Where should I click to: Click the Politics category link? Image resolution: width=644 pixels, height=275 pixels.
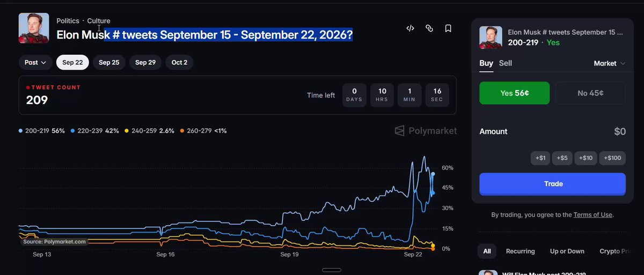[68, 21]
